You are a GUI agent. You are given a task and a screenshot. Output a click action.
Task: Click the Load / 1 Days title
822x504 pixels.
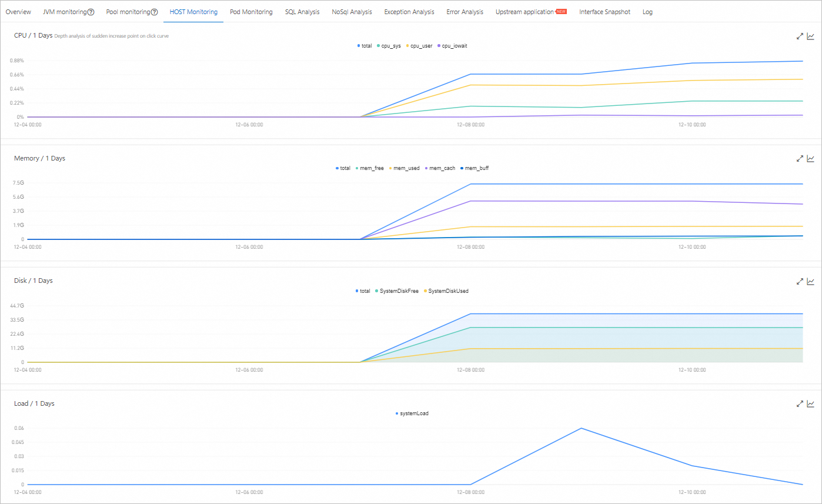34,403
